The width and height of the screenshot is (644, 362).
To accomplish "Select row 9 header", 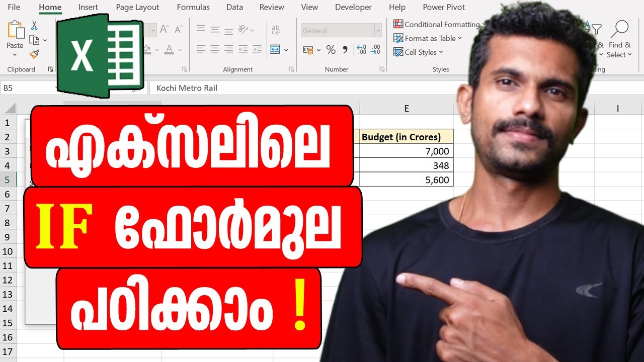I will (x=8, y=237).
